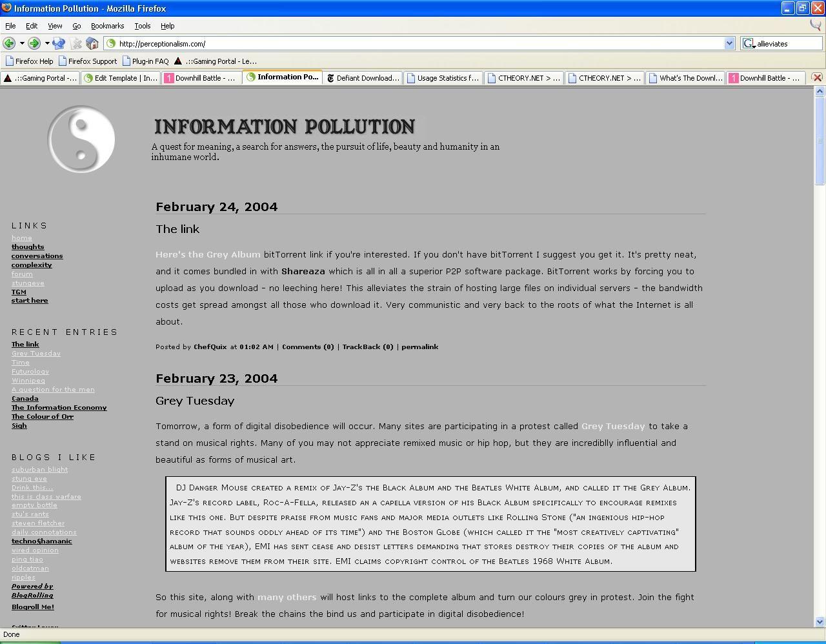This screenshot has height=644, width=826.
Task: Expand the address bar URL dropdown
Action: [729, 43]
